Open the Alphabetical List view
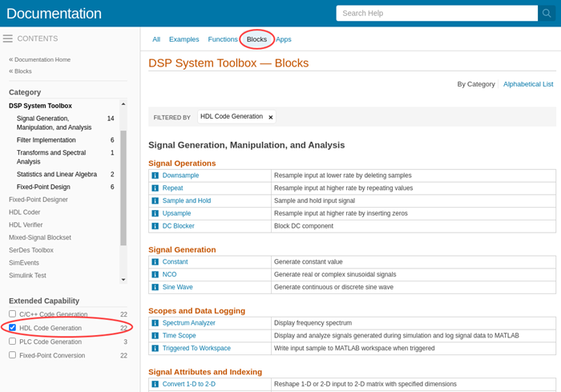This screenshot has height=392, width=561. 528,83
